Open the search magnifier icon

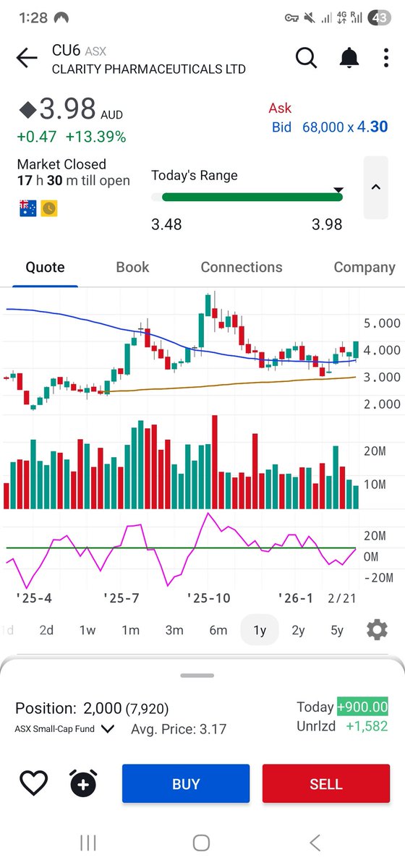[x=306, y=58]
